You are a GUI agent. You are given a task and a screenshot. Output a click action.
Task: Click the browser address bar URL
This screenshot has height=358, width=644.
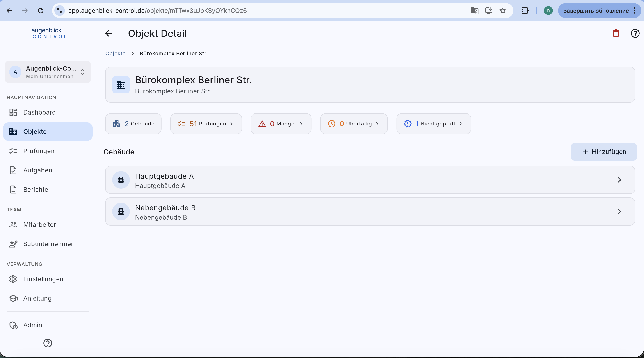[158, 11]
